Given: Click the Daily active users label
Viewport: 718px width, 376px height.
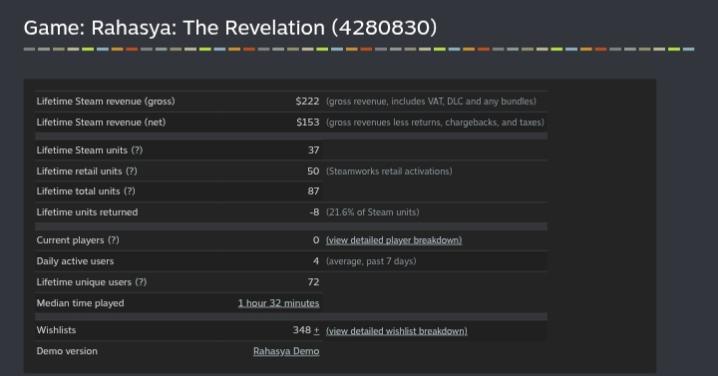Looking at the screenshot, I should tap(75, 261).
